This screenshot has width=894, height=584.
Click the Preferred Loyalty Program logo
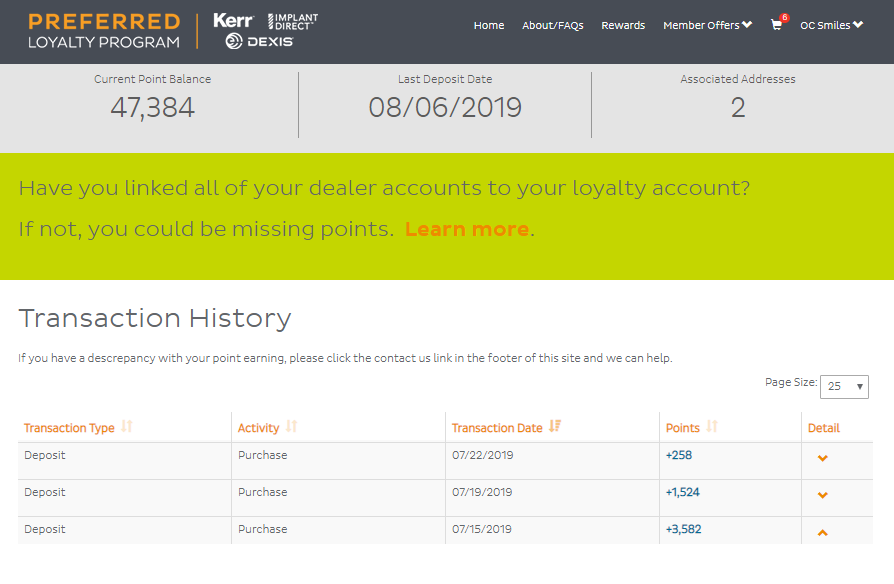tap(104, 31)
